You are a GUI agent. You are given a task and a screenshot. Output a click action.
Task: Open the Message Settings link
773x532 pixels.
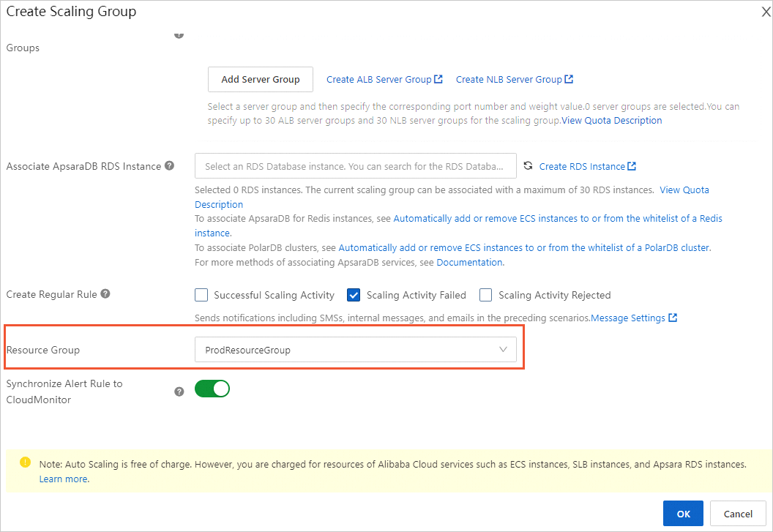coord(627,318)
